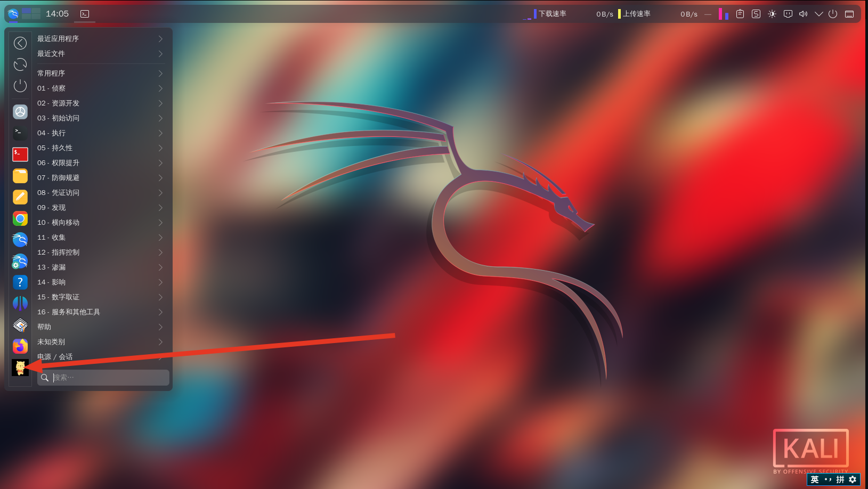The height and width of the screenshot is (489, 868).
Task: Mute audio via the volume tray icon
Action: [804, 14]
